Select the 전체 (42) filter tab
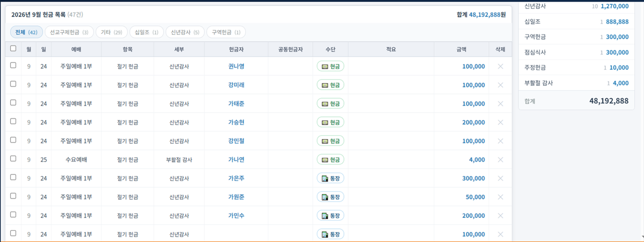Screen dimensions: 644x242 point(26,32)
